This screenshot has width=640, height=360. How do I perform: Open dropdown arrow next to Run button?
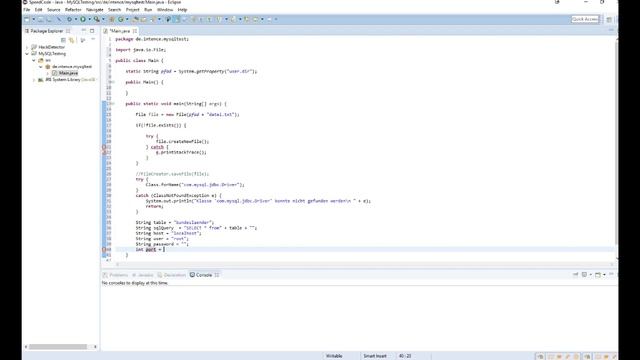click(x=89, y=19)
